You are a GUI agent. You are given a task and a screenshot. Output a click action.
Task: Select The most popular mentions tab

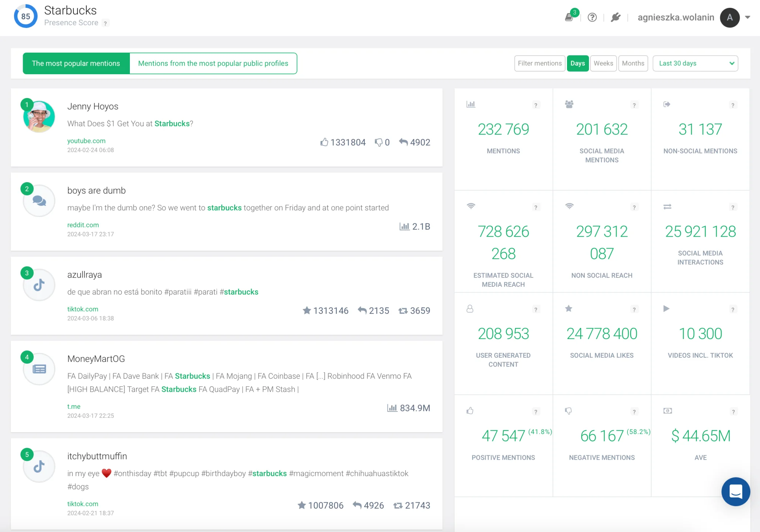tap(76, 63)
